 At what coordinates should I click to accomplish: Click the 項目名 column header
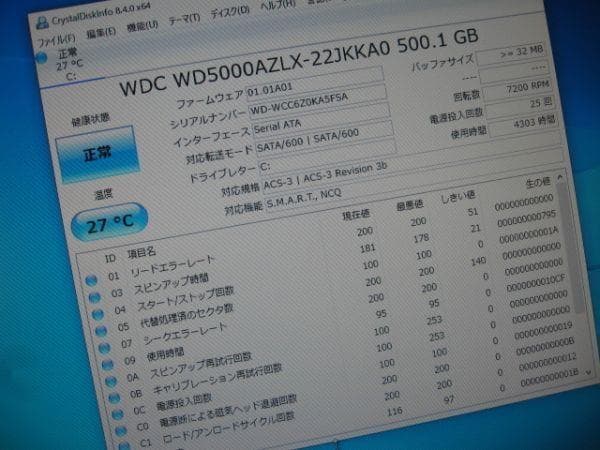(x=142, y=252)
